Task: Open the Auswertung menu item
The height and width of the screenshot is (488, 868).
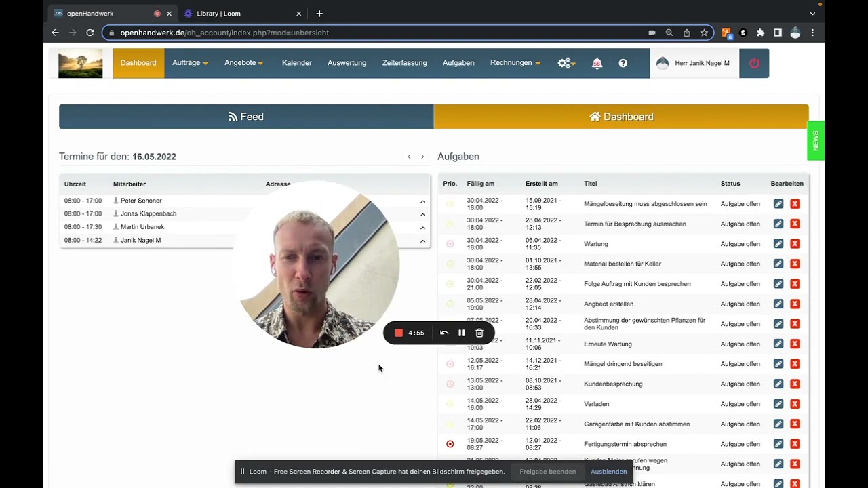Action: click(347, 63)
